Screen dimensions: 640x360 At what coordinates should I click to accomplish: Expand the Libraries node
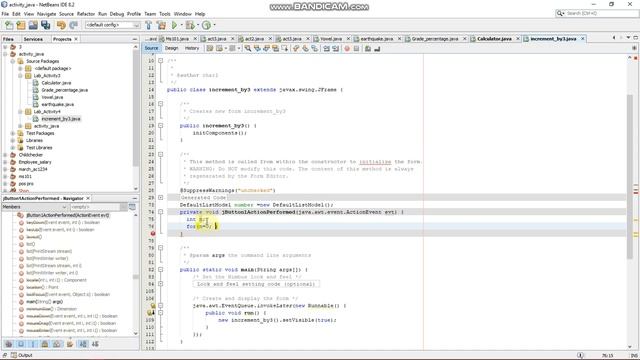click(13, 140)
